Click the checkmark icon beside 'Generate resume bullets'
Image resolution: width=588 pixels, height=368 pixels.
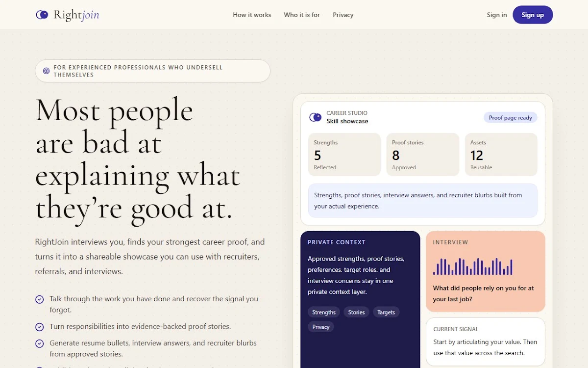(x=40, y=343)
